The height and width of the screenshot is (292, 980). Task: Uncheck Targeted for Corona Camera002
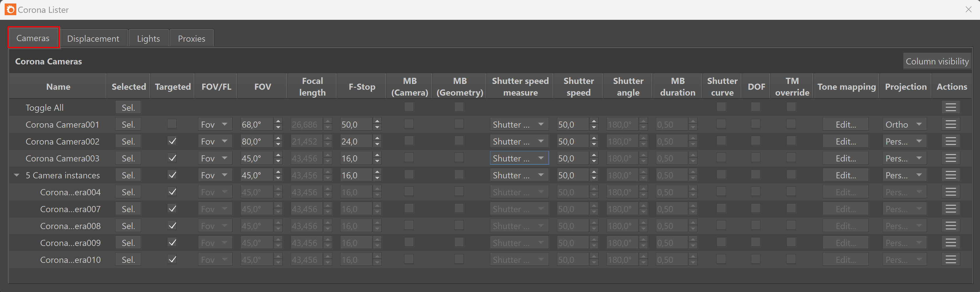(x=172, y=141)
